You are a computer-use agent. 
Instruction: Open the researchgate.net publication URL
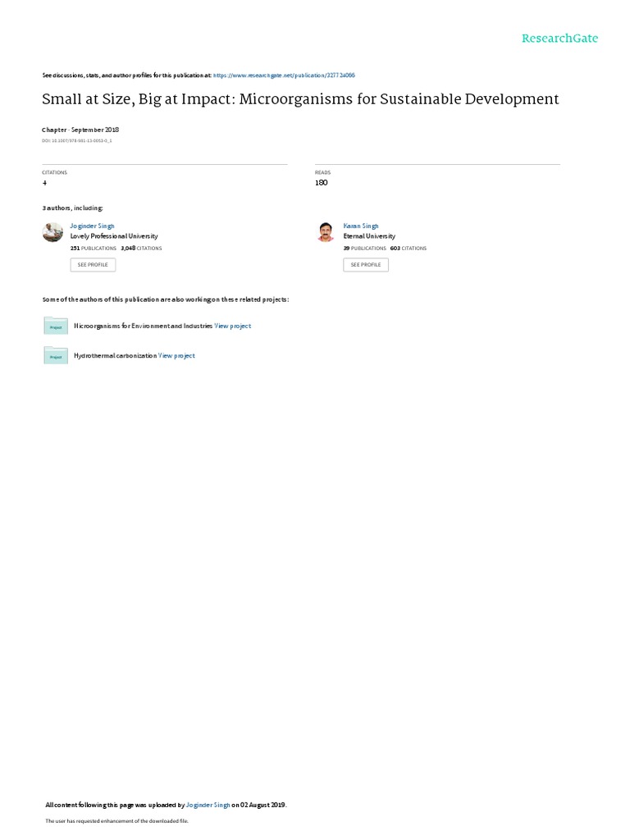click(x=284, y=75)
